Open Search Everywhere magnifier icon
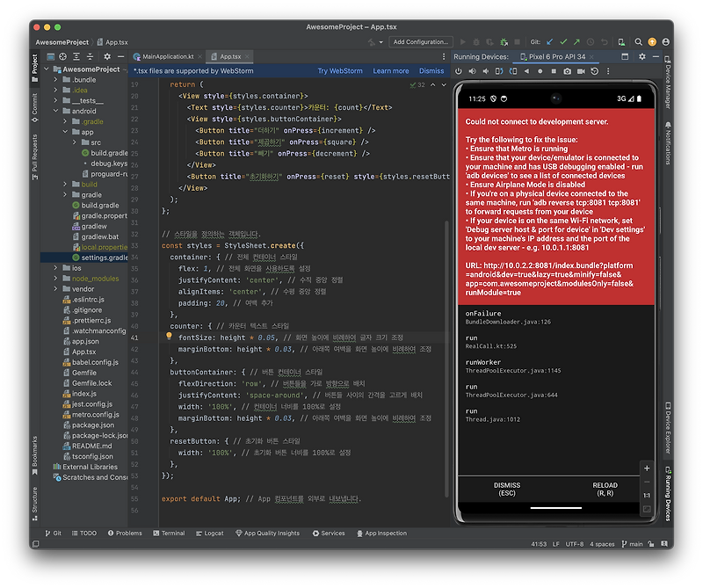The height and width of the screenshot is (588, 703). [639, 41]
